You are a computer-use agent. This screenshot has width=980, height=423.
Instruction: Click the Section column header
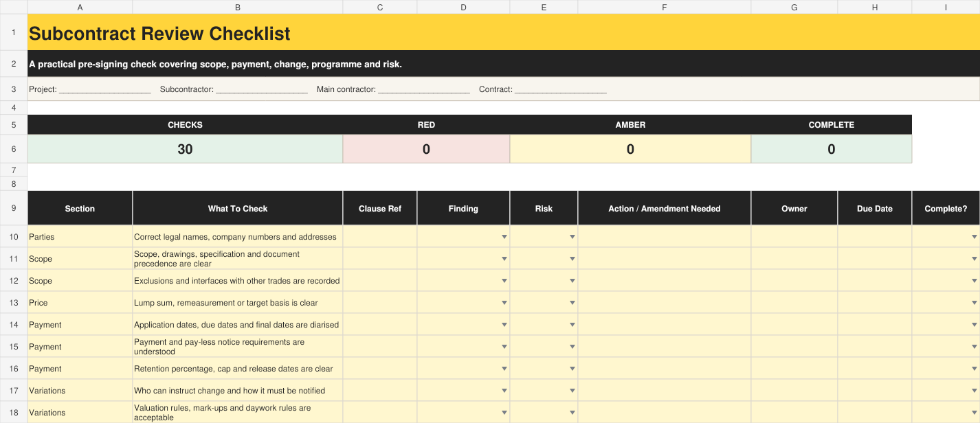(80, 208)
